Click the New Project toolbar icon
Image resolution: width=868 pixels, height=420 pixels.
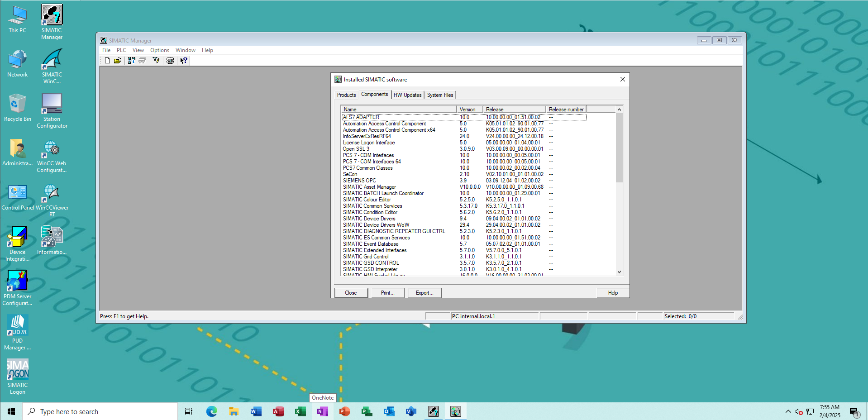coord(107,61)
